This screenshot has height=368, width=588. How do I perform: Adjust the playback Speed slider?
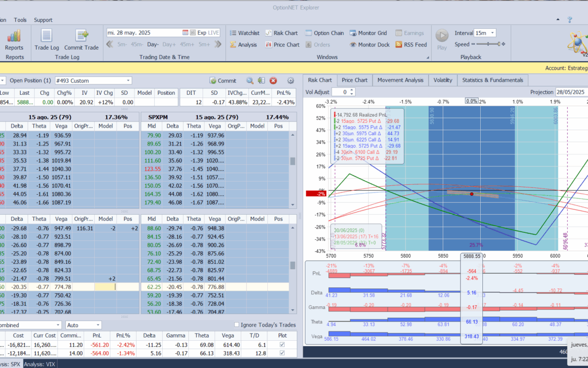pyautogui.click(x=488, y=45)
